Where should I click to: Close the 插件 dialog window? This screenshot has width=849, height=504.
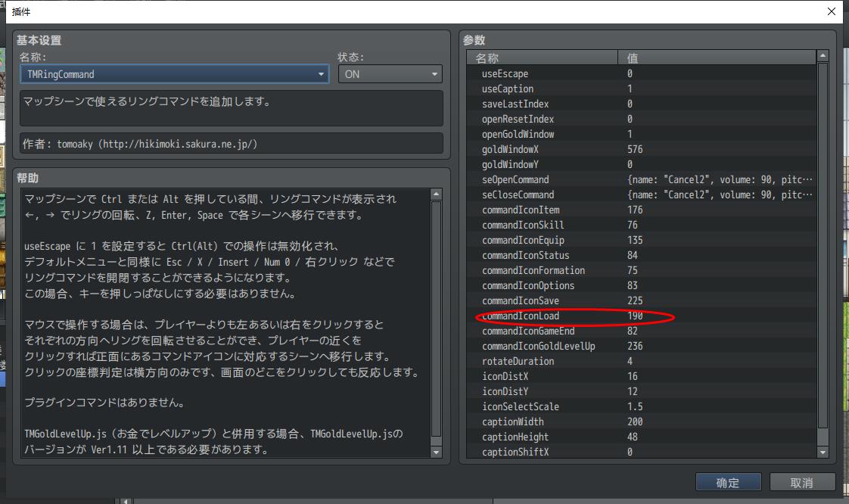pyautogui.click(x=832, y=11)
